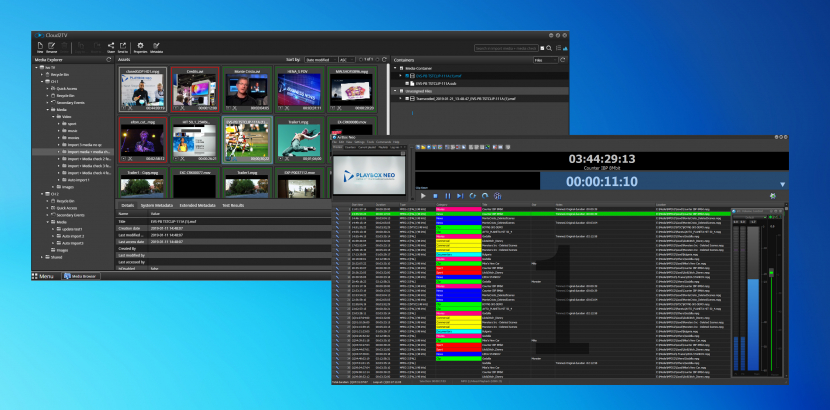
Task: Open the Files dropdown in Containers
Action: pos(545,60)
